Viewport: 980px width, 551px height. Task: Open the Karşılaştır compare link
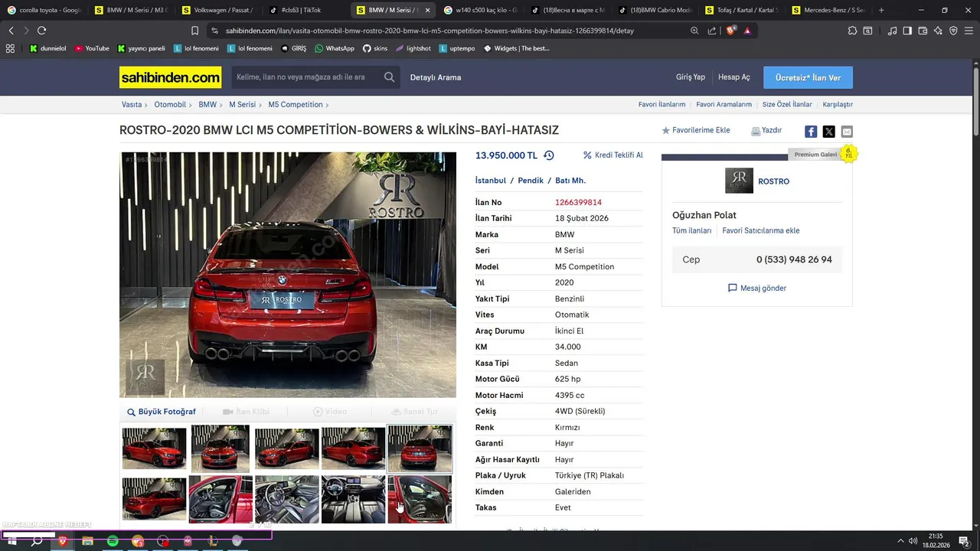pyautogui.click(x=838, y=104)
